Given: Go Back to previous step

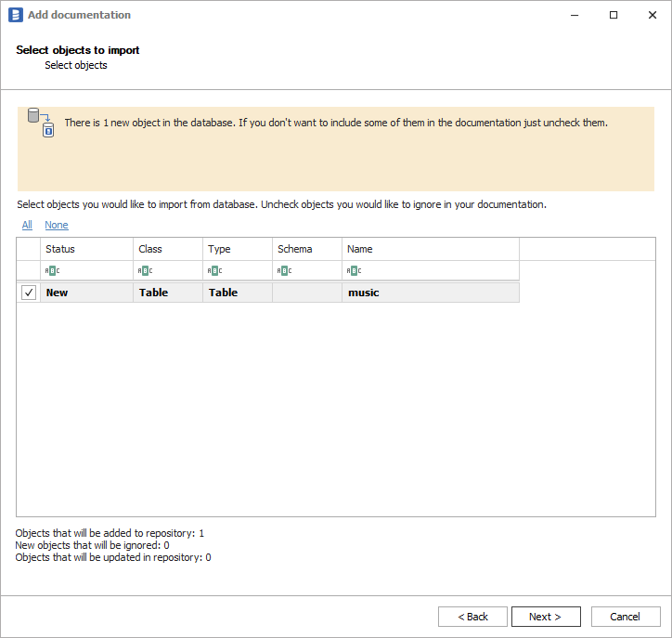Looking at the screenshot, I should click(472, 617).
